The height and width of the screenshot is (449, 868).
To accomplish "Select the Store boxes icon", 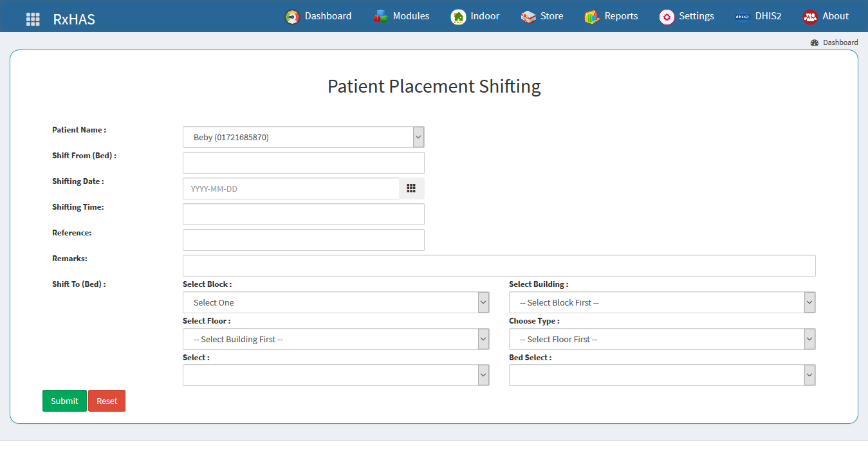I will click(x=528, y=15).
